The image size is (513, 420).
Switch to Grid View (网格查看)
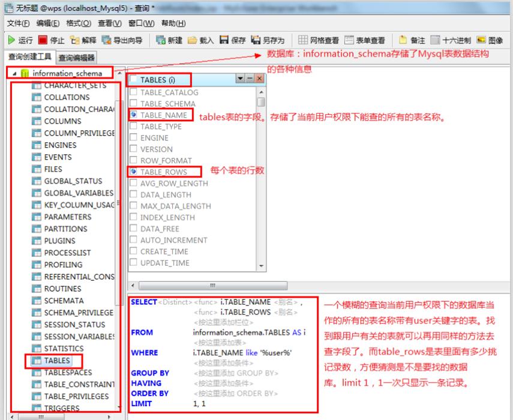[x=303, y=40]
